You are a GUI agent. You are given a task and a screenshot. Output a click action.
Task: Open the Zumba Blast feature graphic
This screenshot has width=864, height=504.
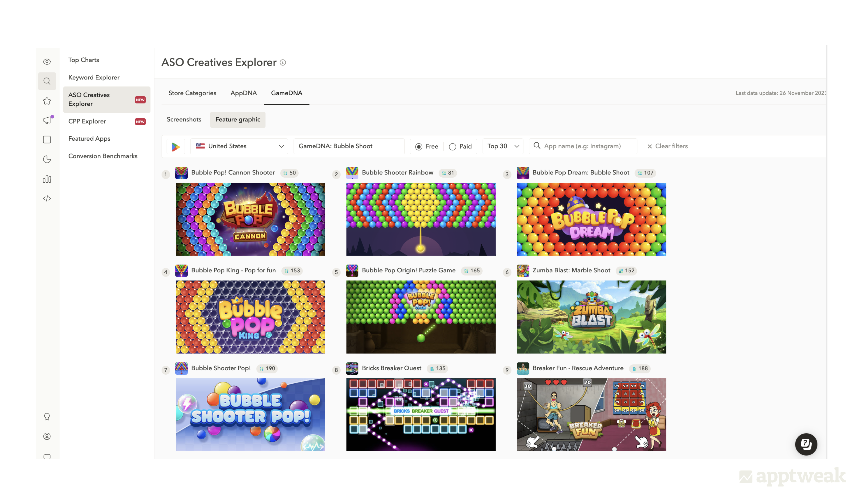(591, 317)
